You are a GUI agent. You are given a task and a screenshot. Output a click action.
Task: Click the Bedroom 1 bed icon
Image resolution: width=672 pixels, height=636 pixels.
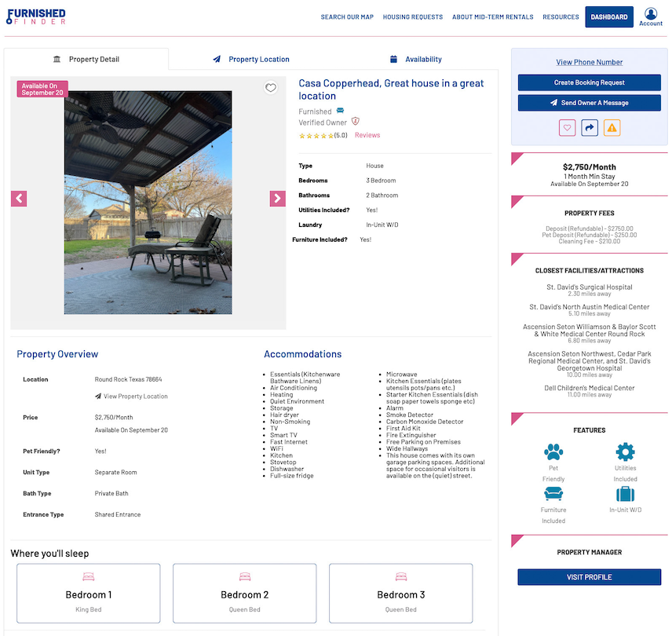pos(88,577)
